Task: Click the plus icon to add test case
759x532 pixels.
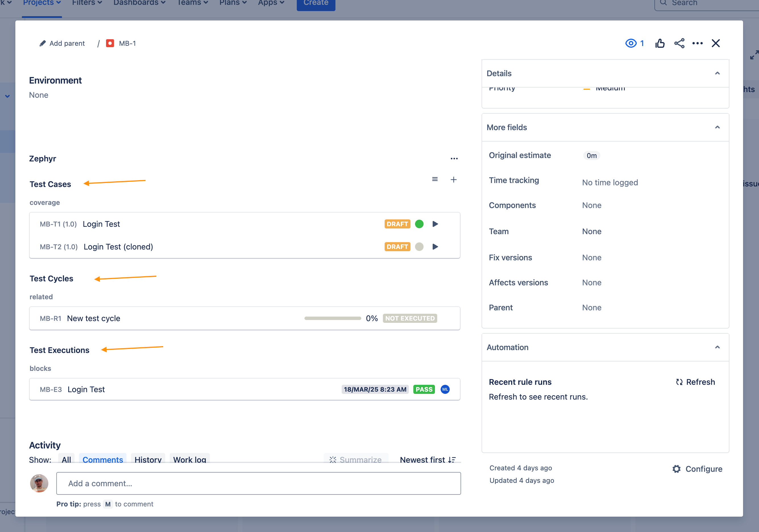Action: tap(453, 179)
